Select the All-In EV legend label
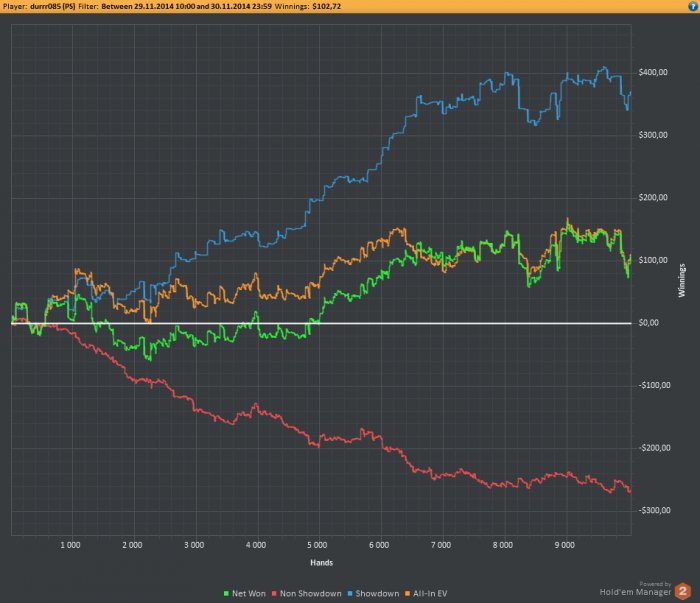 point(430,594)
